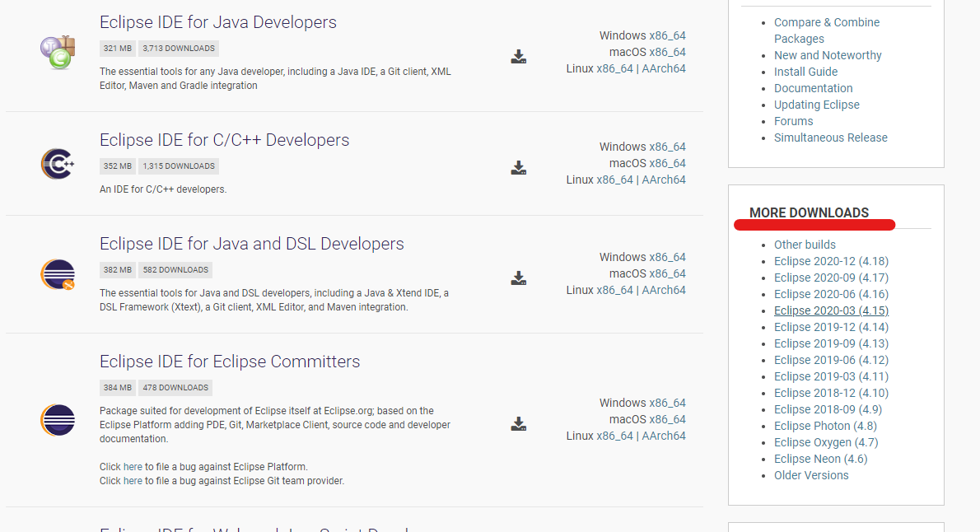Open the Simultaneous Release link
980x532 pixels.
tap(831, 138)
